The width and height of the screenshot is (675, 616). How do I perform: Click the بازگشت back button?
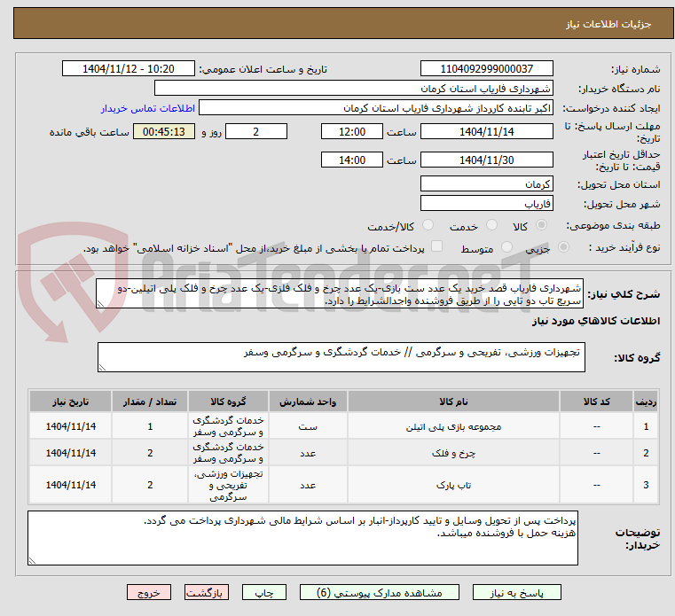click(x=206, y=592)
